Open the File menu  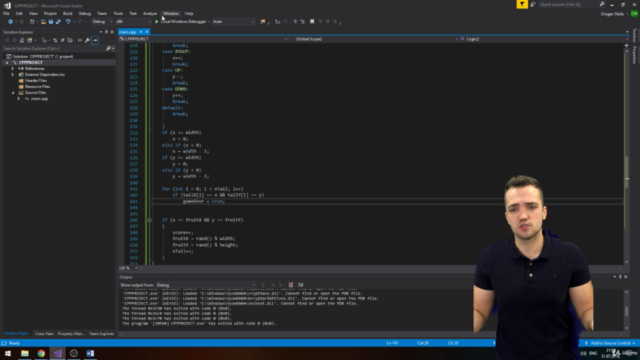6,13
